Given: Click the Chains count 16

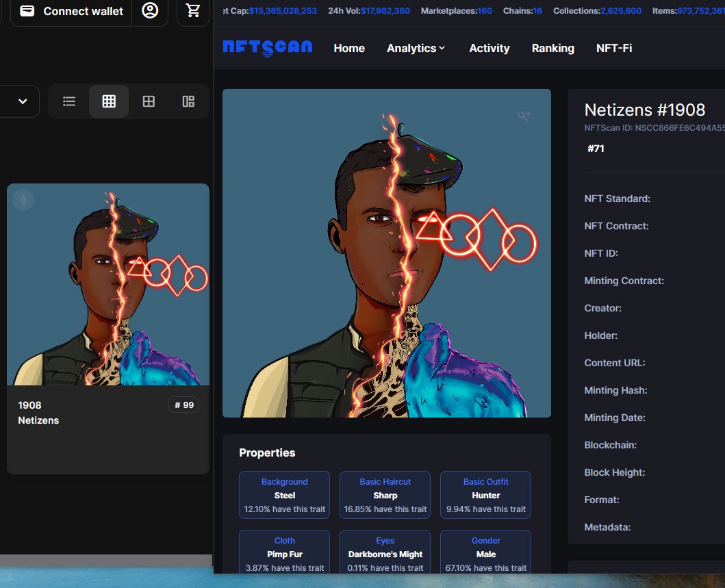Looking at the screenshot, I should tap(537, 11).
